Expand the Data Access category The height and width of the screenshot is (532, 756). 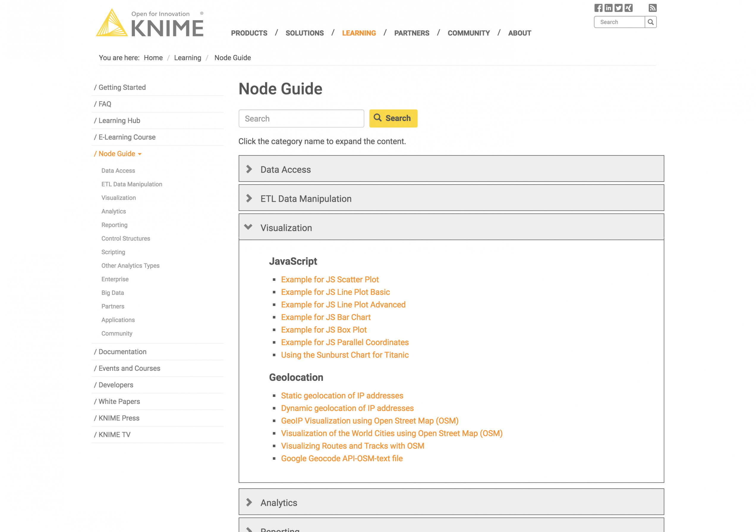pyautogui.click(x=286, y=169)
